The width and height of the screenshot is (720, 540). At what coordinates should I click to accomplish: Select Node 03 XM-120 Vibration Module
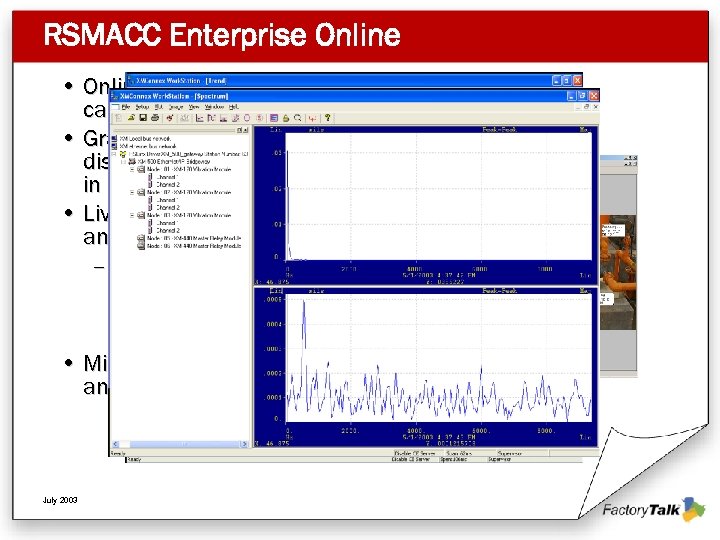click(189, 215)
